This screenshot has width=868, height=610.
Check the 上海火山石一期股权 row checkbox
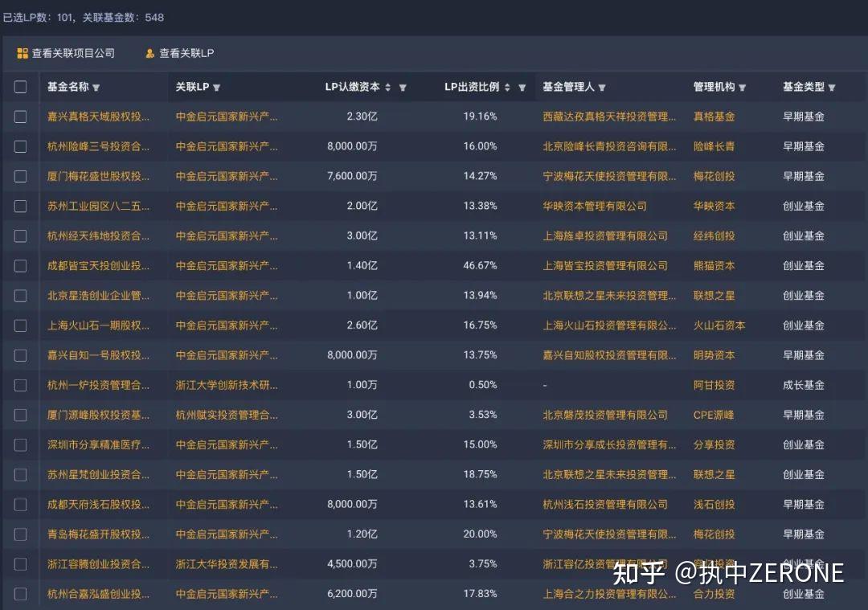click(20, 325)
